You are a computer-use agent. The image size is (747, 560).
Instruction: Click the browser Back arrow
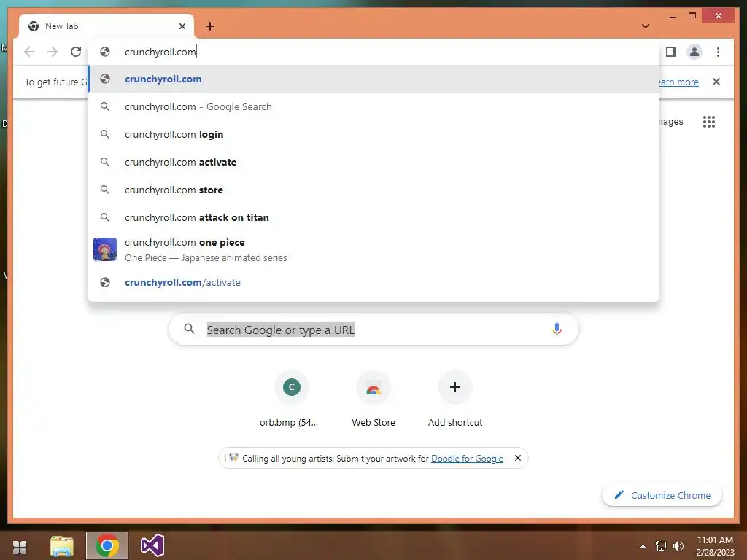[29, 52]
